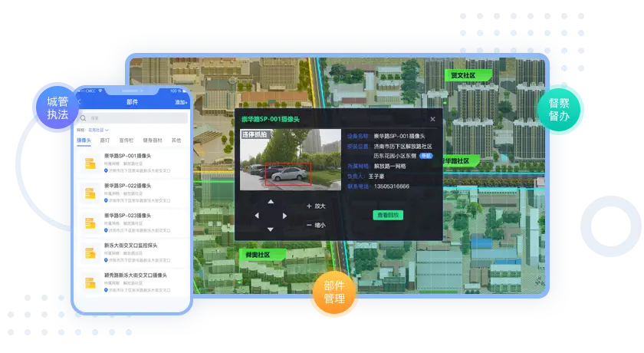The image size is (644, 353).
Task: Open the 健身器材 tab
Action: coord(152,140)
